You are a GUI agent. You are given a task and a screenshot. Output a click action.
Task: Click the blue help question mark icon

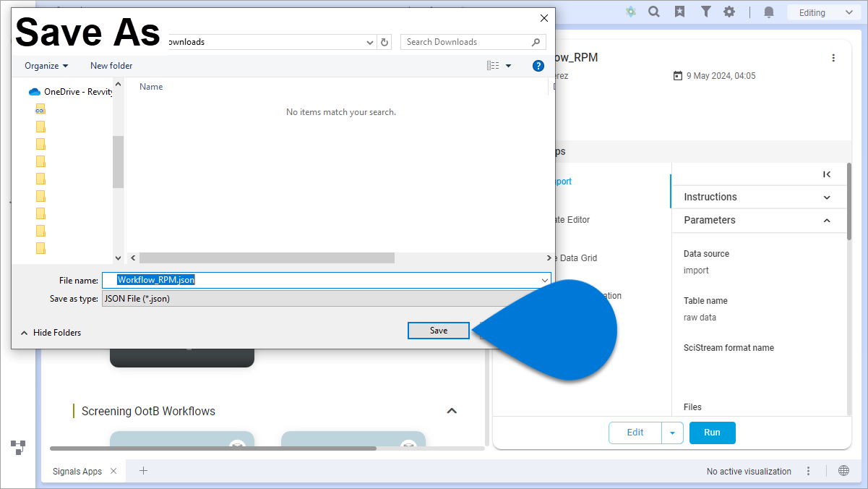tap(538, 66)
